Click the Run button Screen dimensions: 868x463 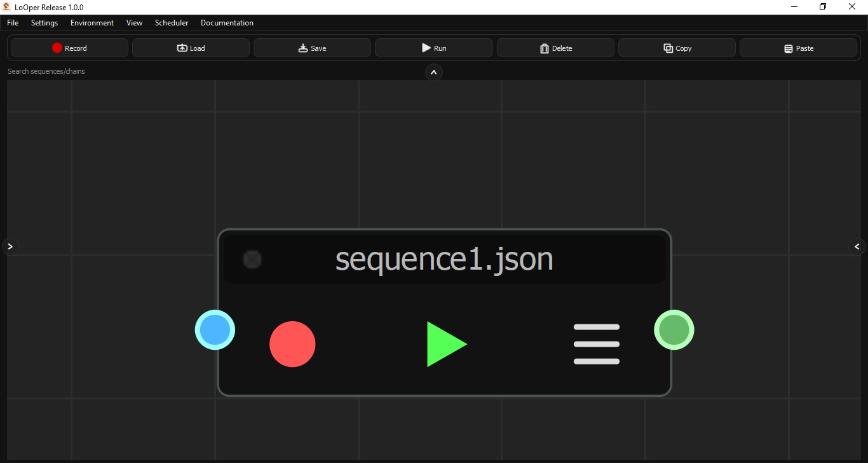(x=434, y=47)
